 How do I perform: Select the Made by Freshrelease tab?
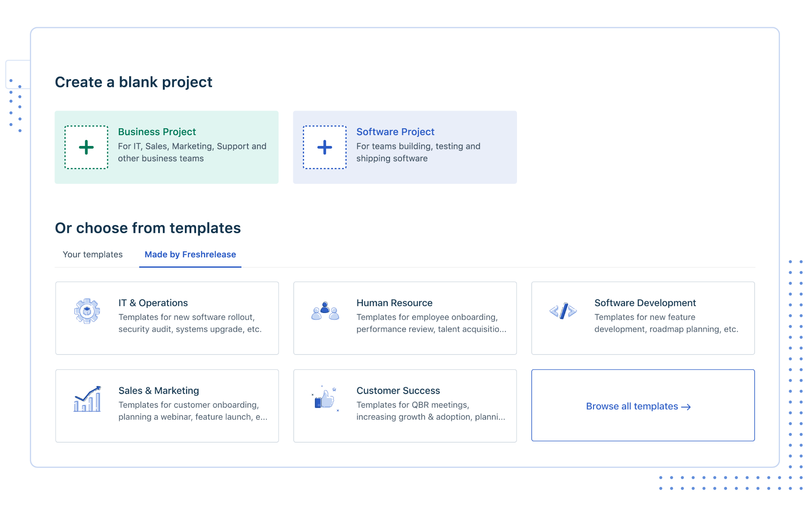pyautogui.click(x=190, y=254)
